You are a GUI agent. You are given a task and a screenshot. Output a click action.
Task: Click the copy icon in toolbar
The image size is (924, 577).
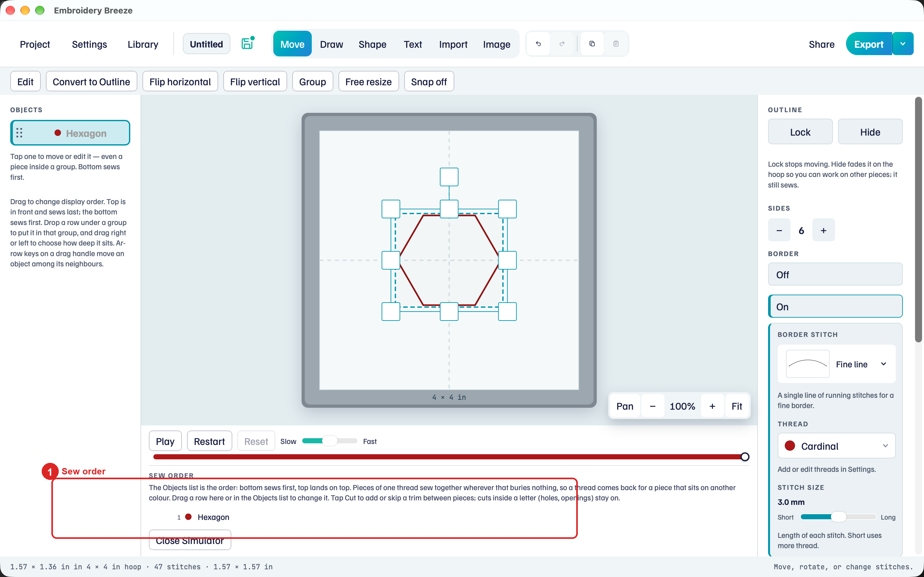(592, 44)
